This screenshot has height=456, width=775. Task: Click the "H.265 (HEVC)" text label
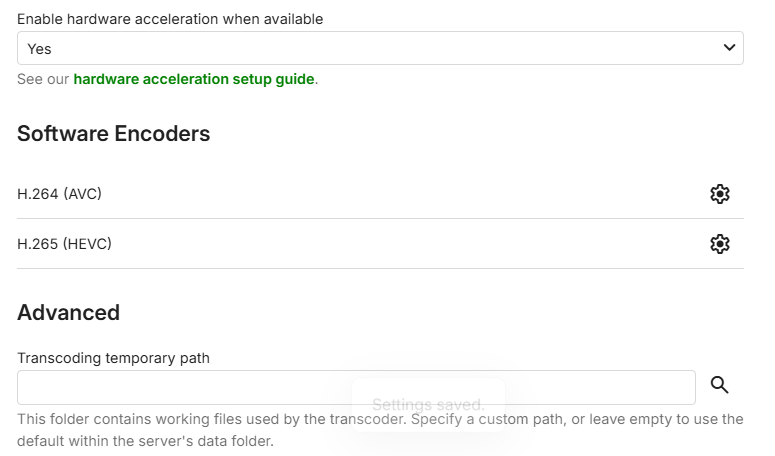point(64,244)
